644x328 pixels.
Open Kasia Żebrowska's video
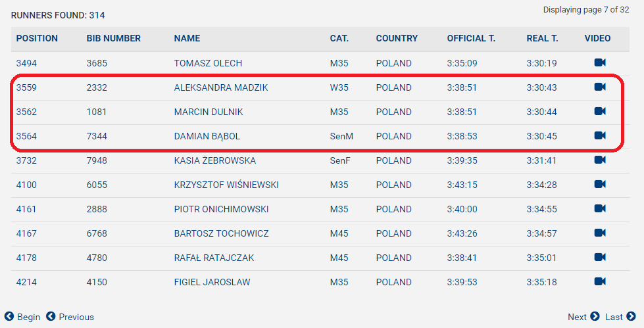point(600,160)
